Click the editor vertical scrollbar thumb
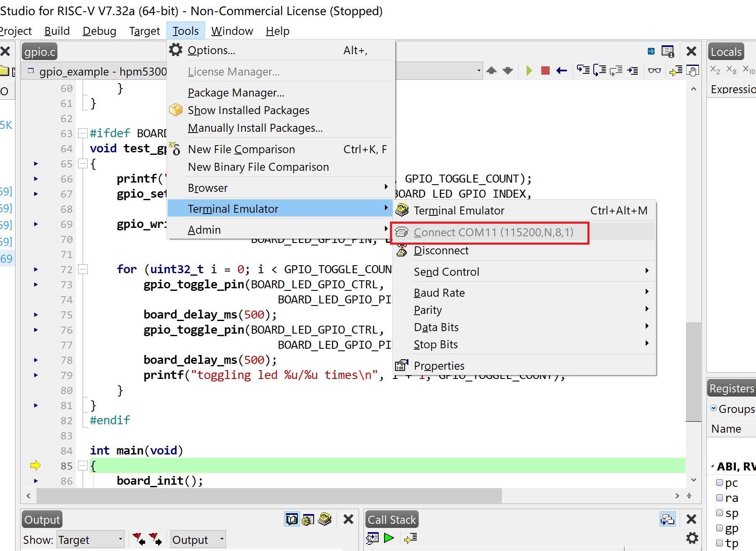 click(x=694, y=371)
